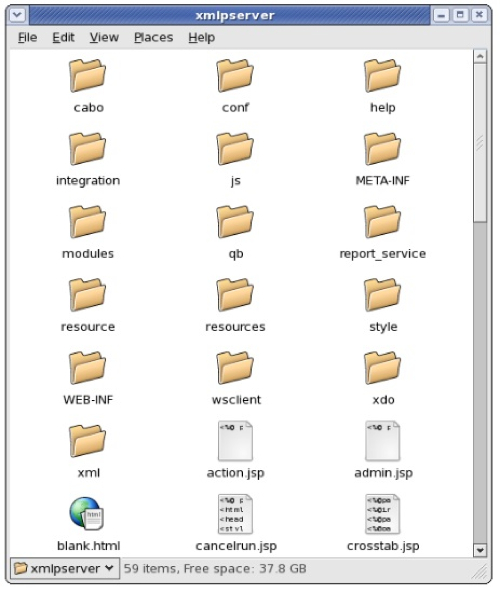Image resolution: width=500 pixels, height=593 pixels.
Task: Select the META-INF folder icon
Action: point(383,149)
